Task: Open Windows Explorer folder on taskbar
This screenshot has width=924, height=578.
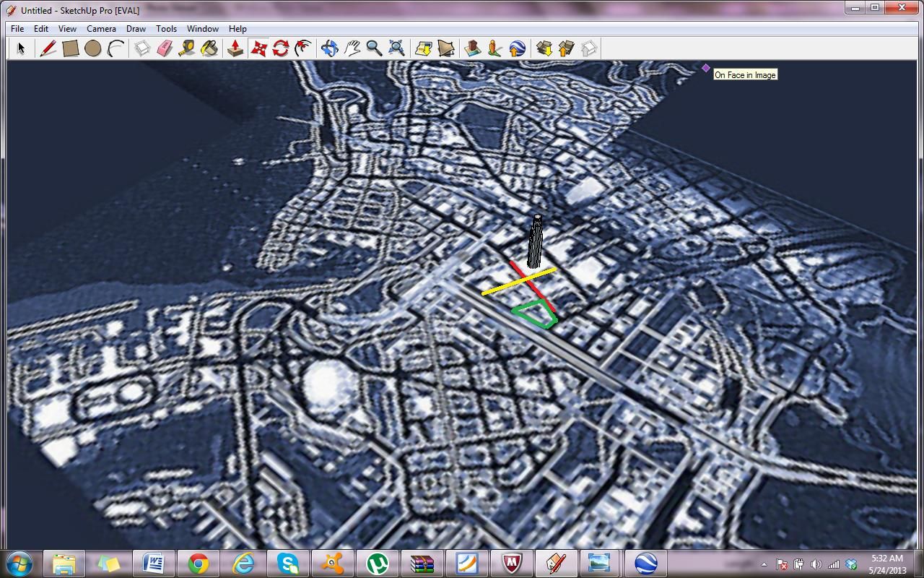Action: [64, 564]
